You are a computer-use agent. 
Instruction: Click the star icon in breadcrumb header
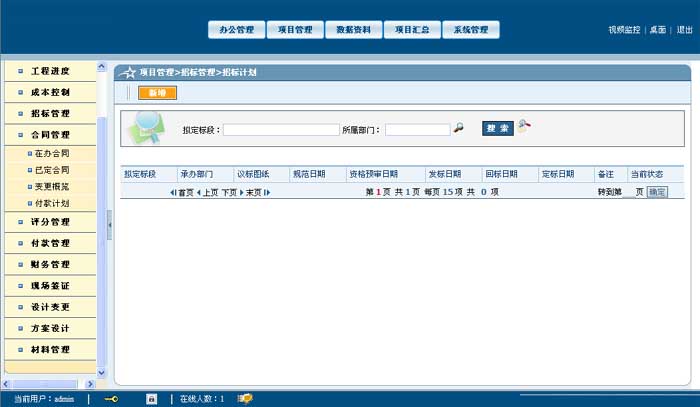click(128, 72)
